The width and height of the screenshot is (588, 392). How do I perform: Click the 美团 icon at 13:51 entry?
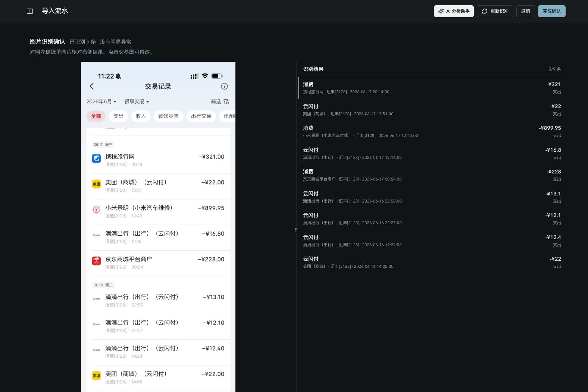click(x=96, y=184)
